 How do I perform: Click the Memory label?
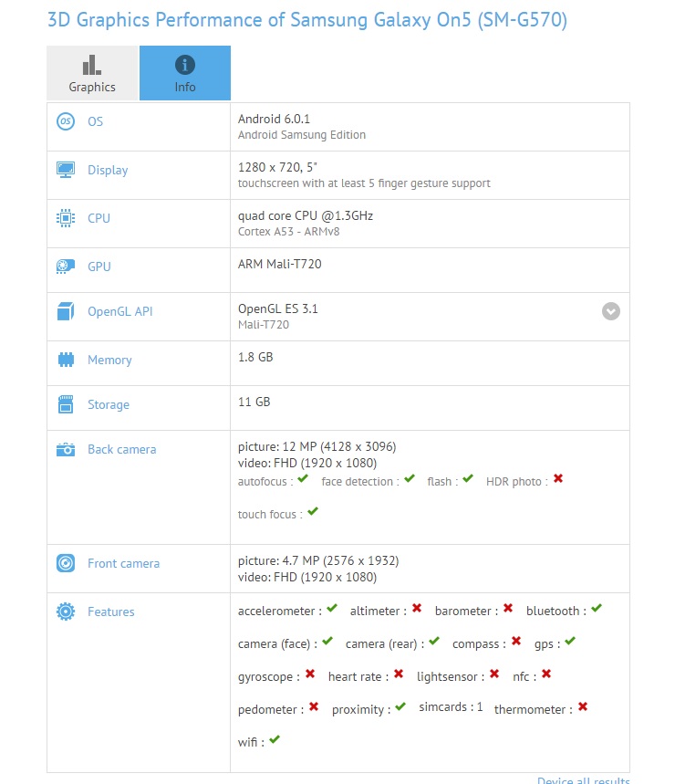pos(109,360)
